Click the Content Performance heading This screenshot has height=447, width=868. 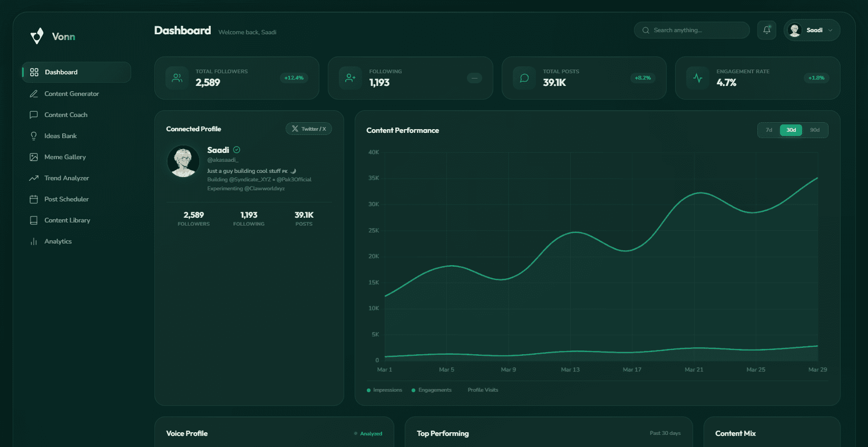click(x=403, y=130)
